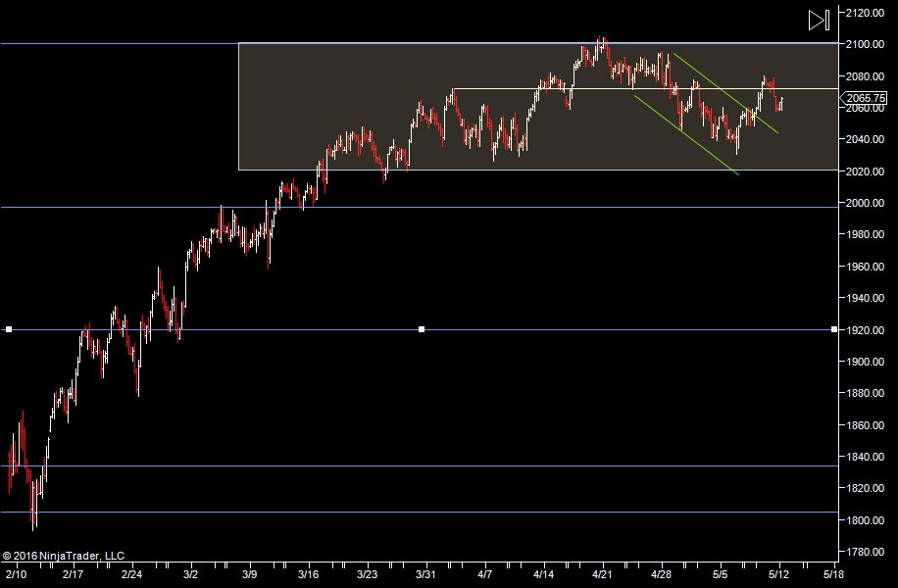Click the middle anchor of the 1920 line
Image resolution: width=898 pixels, height=588 pixels.
(422, 329)
